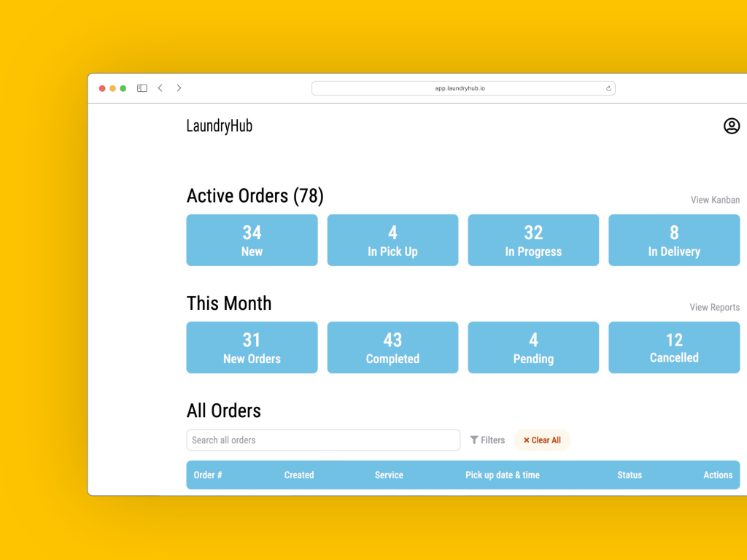Screen dimensions: 747x560
Task: Go back using browser back arrow
Action: point(160,88)
